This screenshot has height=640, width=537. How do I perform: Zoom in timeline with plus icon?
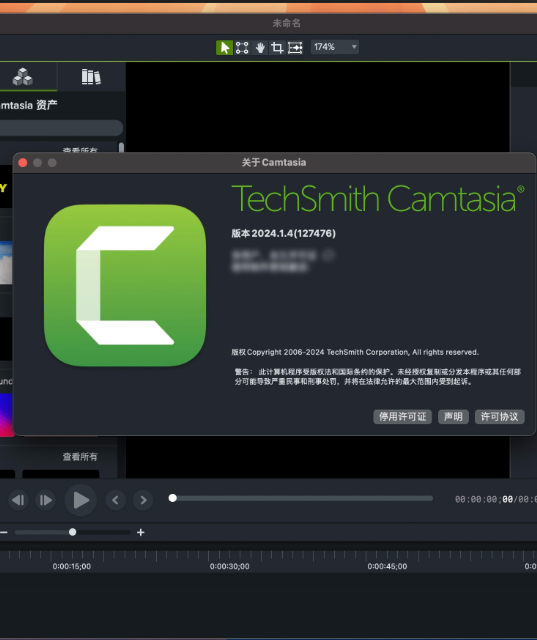point(140,532)
